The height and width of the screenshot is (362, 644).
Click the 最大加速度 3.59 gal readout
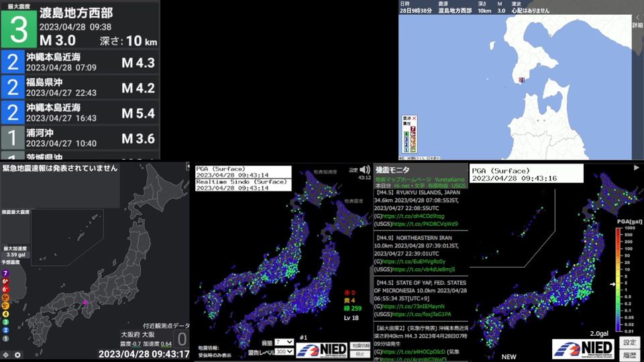point(15,251)
